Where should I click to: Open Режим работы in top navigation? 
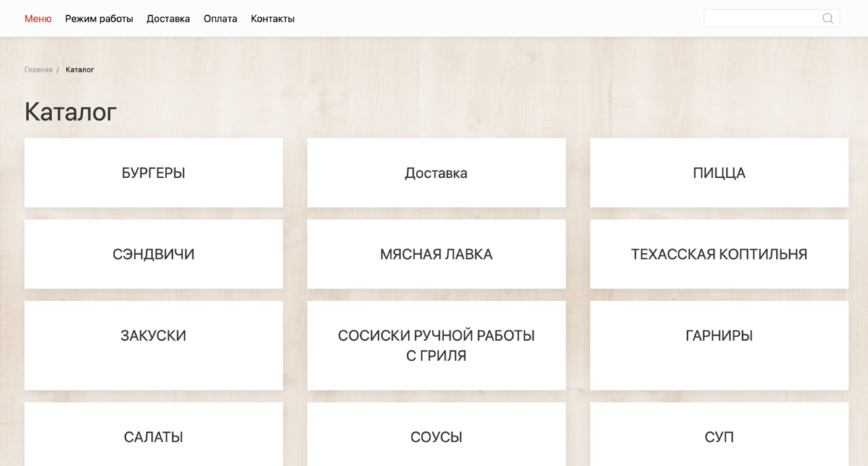[x=99, y=19]
